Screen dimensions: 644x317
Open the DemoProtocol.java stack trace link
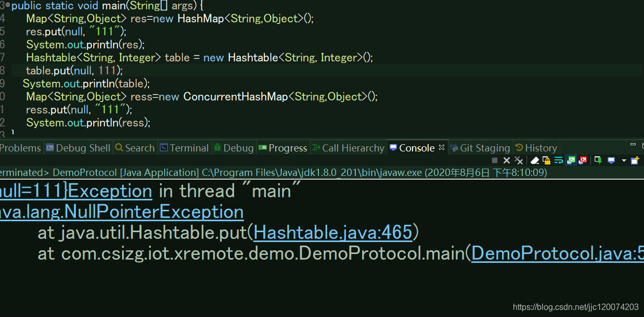pyautogui.click(x=558, y=253)
